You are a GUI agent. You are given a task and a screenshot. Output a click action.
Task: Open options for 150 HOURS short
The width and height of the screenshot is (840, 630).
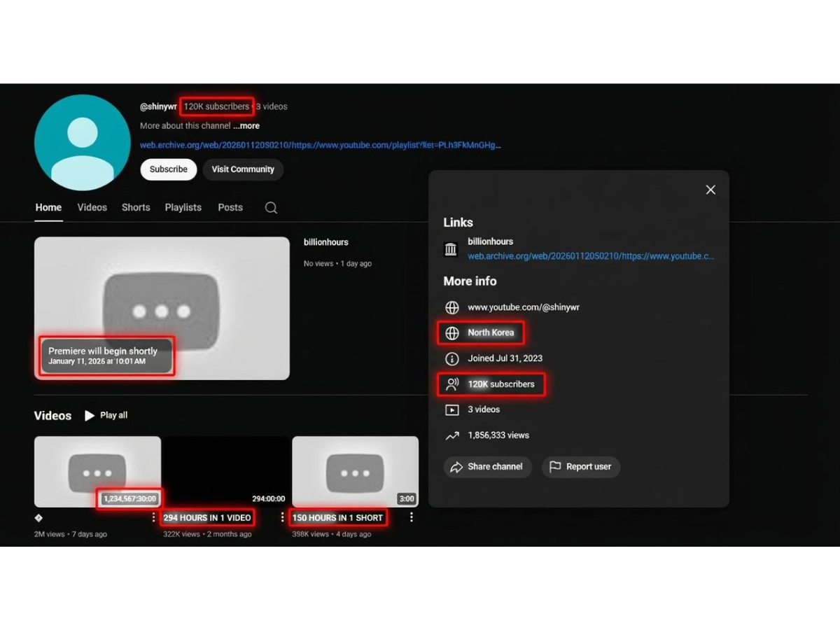pyautogui.click(x=411, y=517)
